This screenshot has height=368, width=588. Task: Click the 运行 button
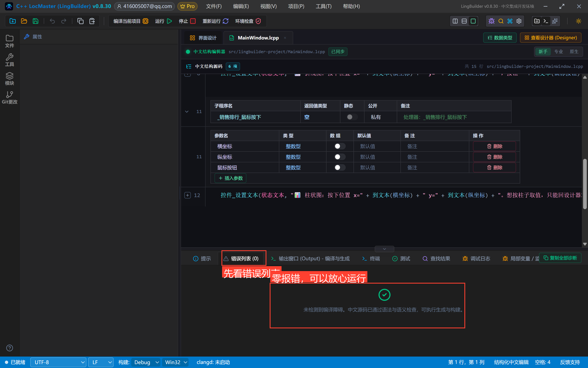(164, 21)
